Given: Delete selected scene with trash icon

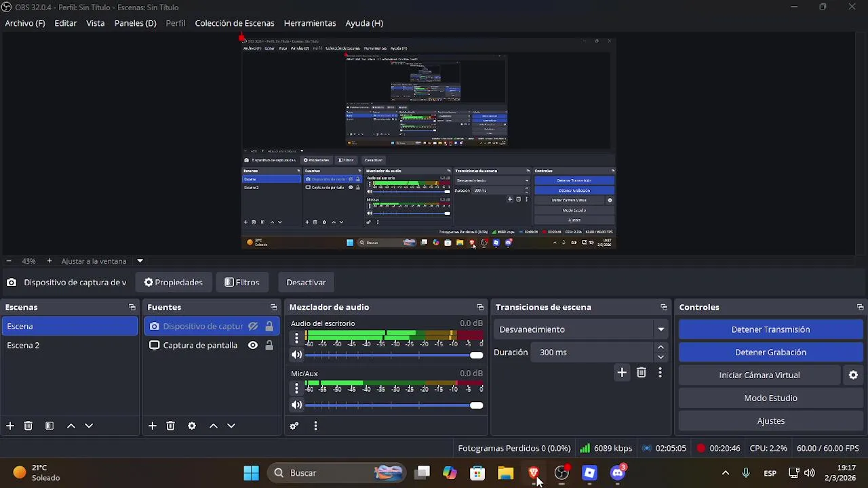Looking at the screenshot, I should pos(28,426).
